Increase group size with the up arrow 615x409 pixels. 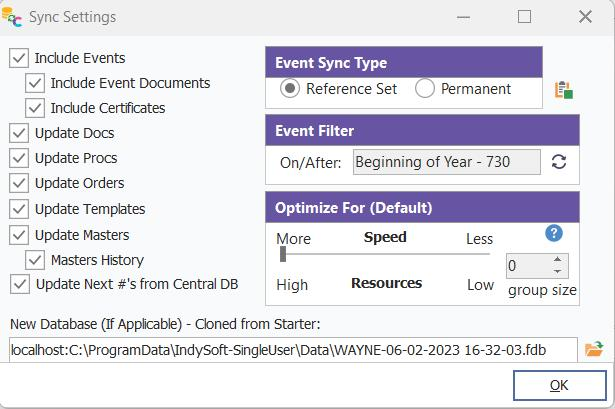[x=557, y=260]
